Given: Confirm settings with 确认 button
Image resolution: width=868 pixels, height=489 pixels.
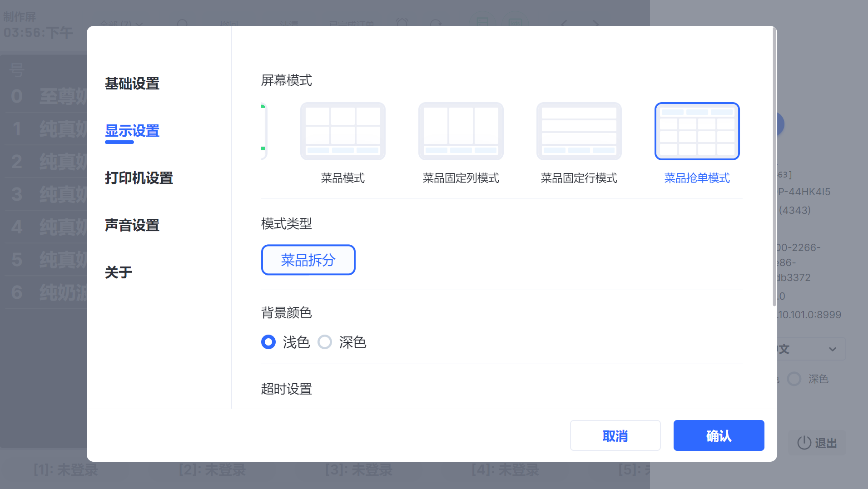Looking at the screenshot, I should [x=719, y=435].
